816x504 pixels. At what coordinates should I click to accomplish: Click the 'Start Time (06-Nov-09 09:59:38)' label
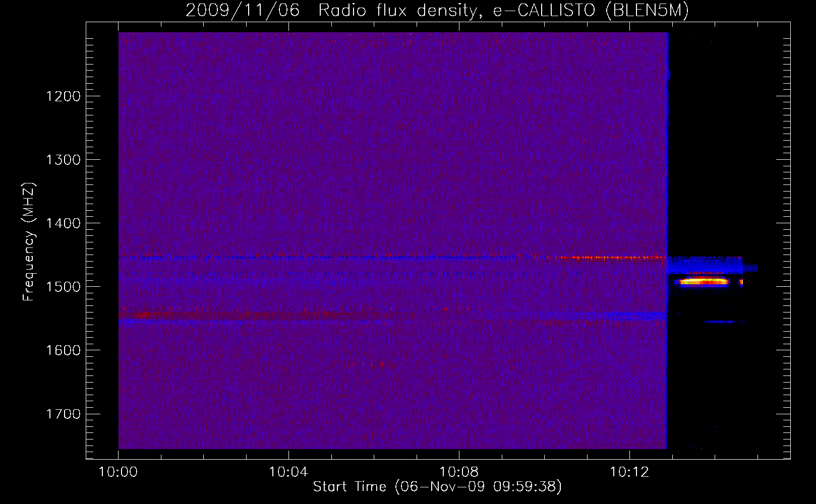click(x=437, y=487)
